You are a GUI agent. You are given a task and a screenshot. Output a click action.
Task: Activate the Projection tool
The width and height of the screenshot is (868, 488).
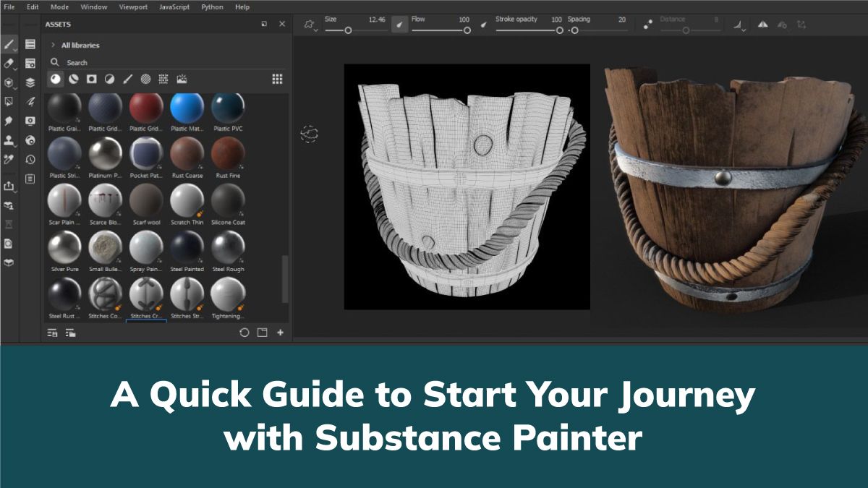10,82
